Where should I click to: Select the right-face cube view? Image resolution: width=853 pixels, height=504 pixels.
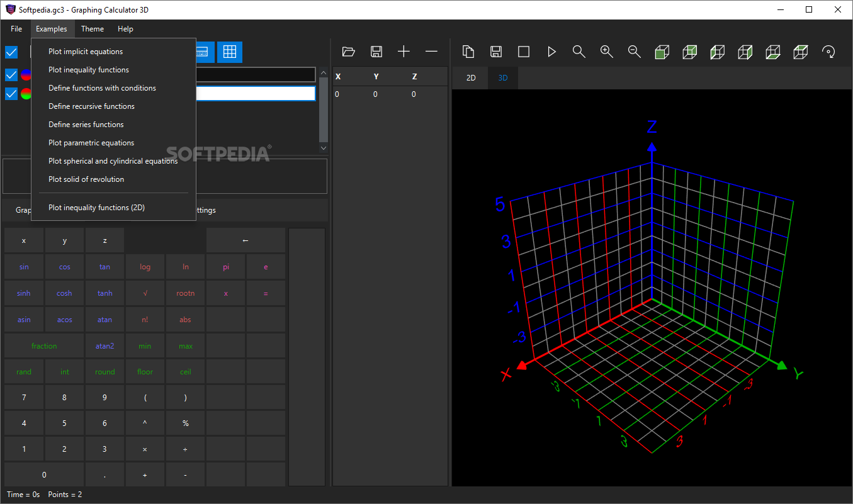coord(745,52)
